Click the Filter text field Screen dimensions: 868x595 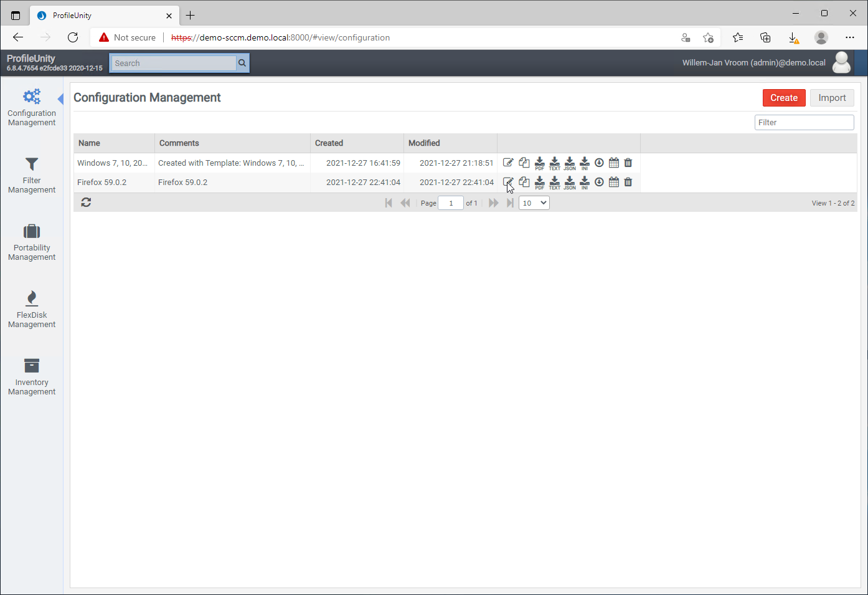coord(804,123)
